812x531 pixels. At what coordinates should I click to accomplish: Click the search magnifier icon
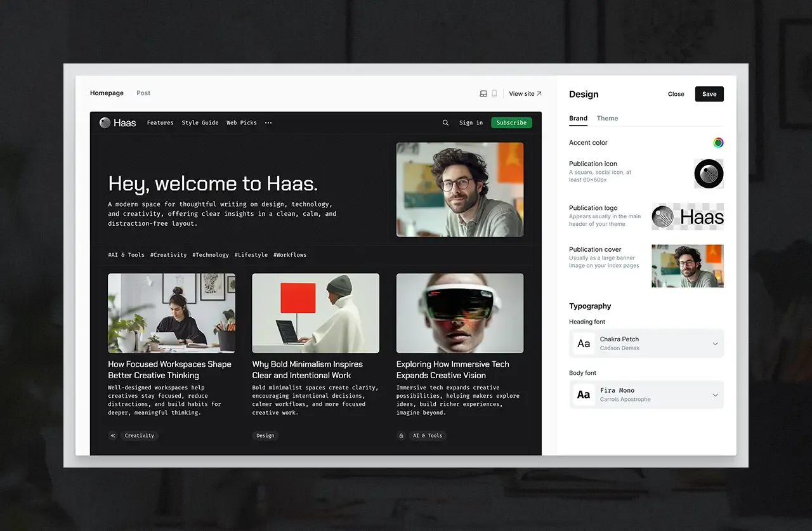(445, 123)
